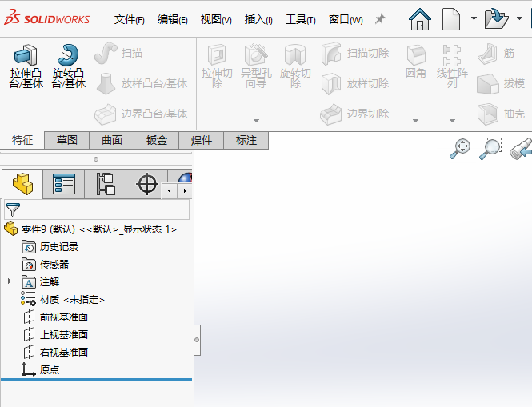
Task: Click the Swept Boss (扫描) tool
Action: point(118,54)
